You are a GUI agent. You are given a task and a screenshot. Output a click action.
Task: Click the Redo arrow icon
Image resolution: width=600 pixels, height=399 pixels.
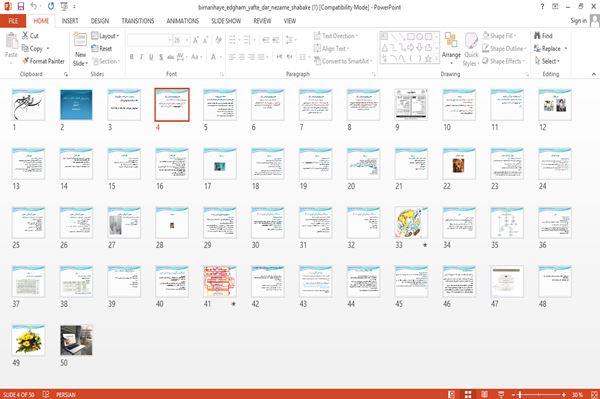(x=51, y=7)
